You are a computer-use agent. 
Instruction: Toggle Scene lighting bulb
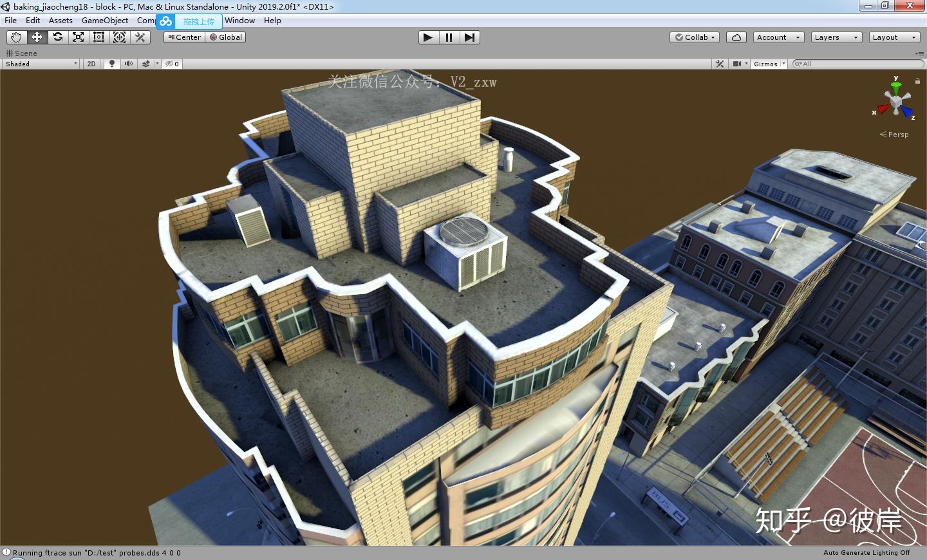(112, 64)
